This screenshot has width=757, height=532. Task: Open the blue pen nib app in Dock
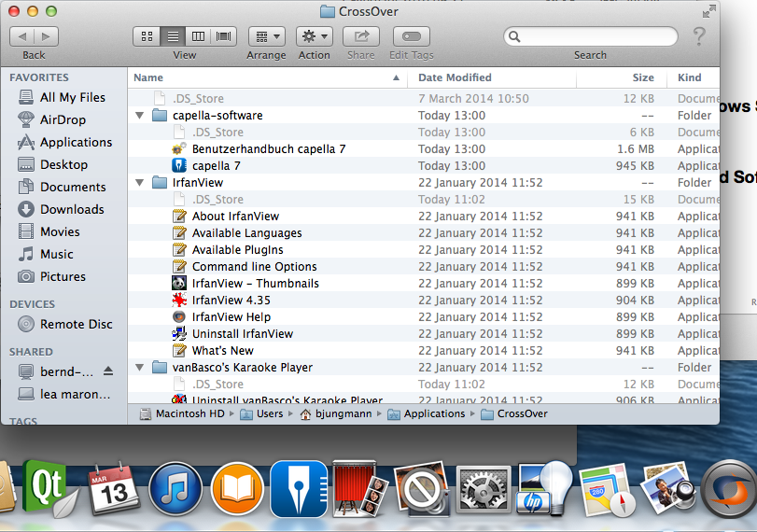click(299, 489)
